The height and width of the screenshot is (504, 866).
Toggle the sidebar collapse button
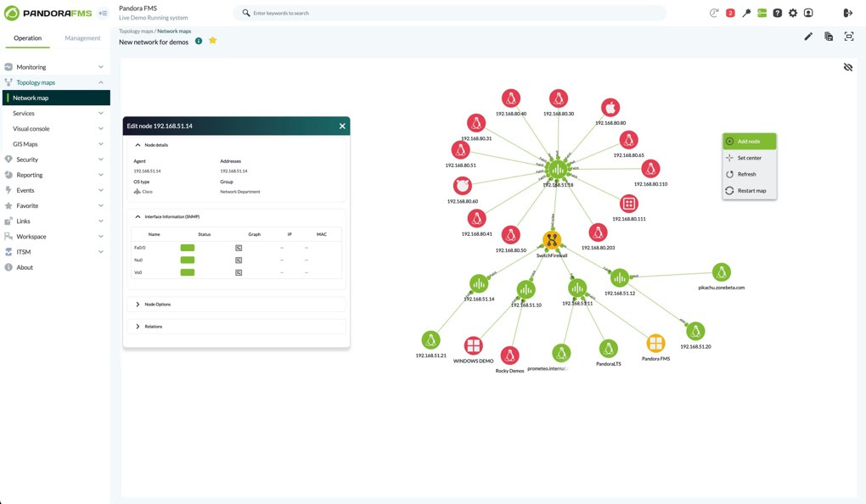tap(103, 13)
